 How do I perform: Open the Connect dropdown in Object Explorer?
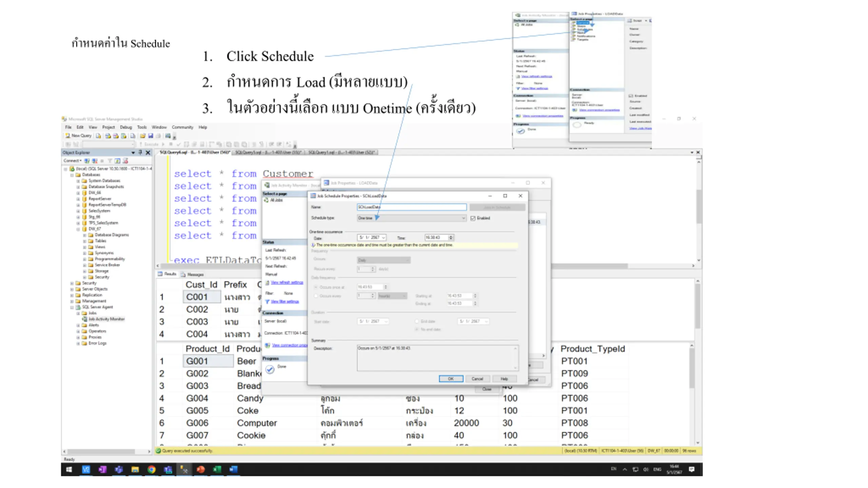point(73,161)
